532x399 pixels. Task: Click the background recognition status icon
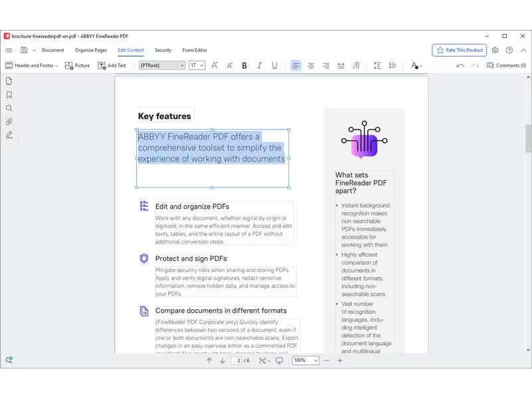click(x=9, y=360)
